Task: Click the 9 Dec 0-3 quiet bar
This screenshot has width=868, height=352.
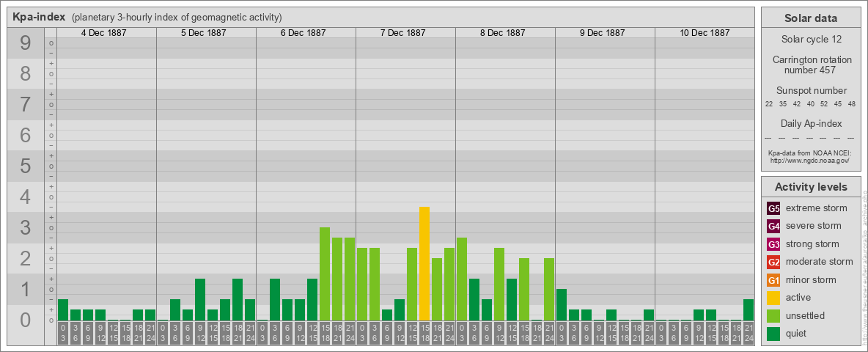Action: click(x=562, y=304)
